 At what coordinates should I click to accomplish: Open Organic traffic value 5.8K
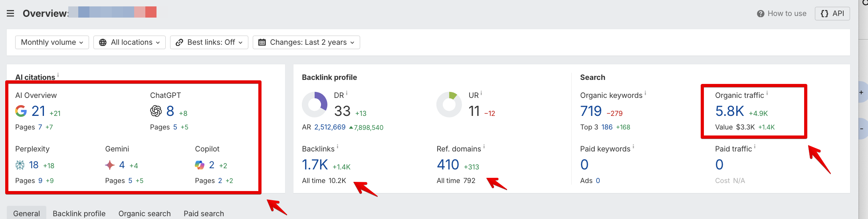click(x=729, y=111)
